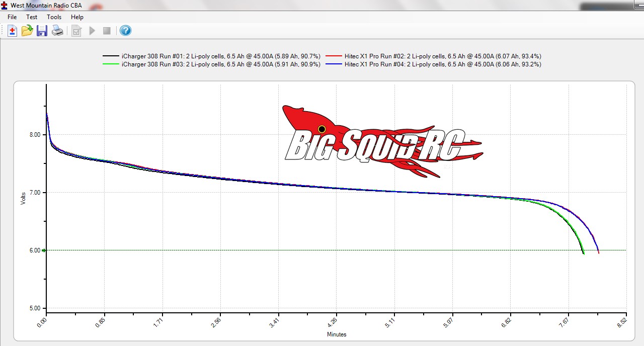
Task: Create a new test document
Action: pos(12,31)
